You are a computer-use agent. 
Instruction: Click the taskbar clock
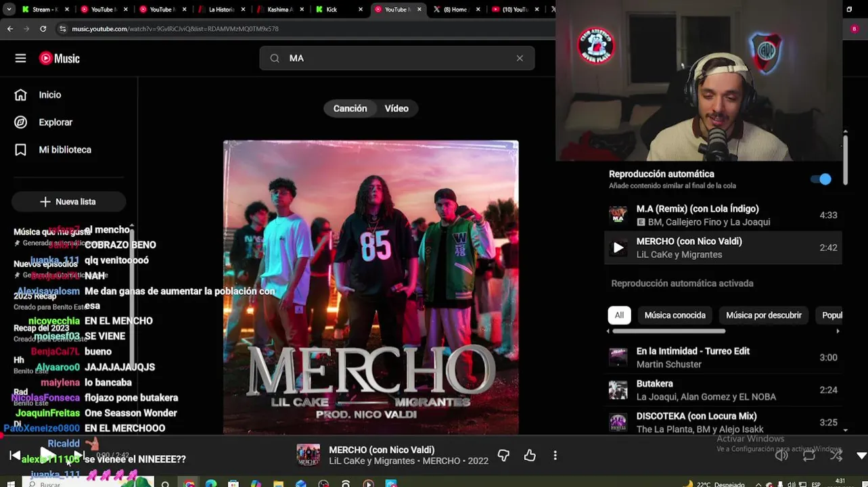click(x=840, y=482)
